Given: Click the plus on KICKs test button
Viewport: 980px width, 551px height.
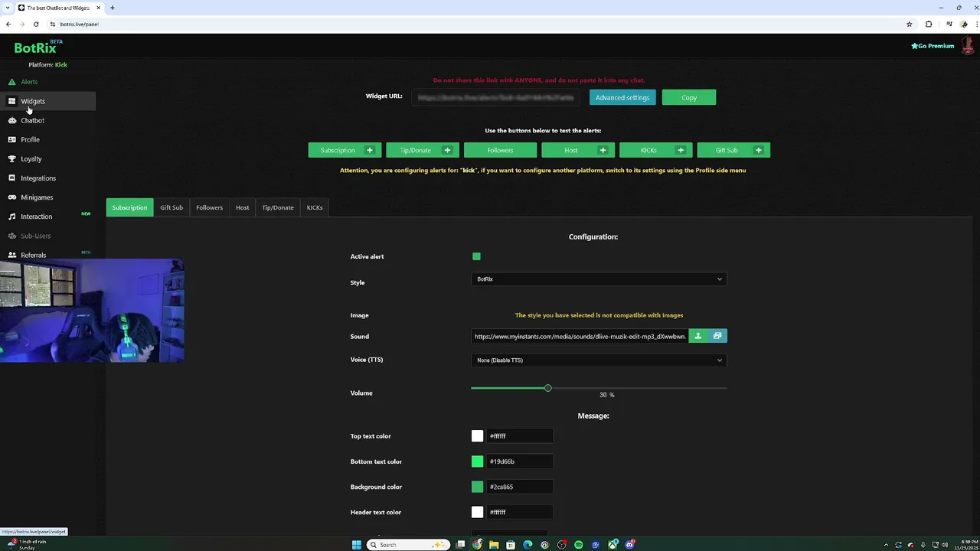Looking at the screenshot, I should [x=681, y=150].
